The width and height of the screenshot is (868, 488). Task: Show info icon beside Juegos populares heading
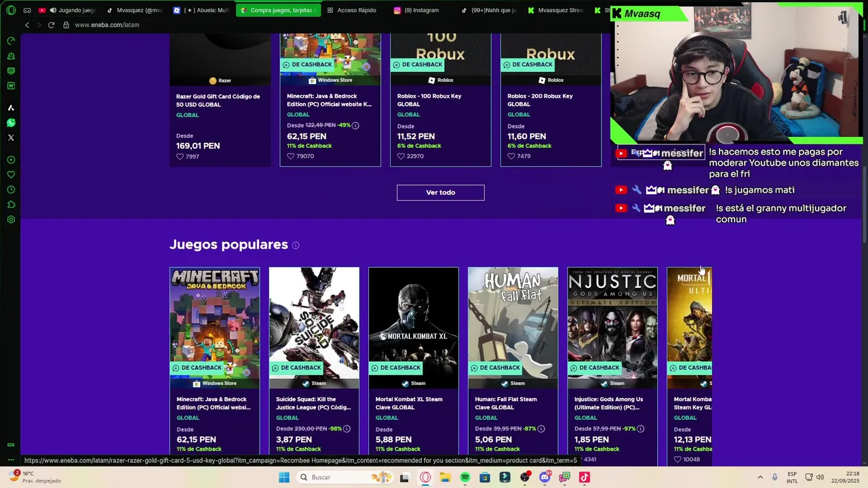coord(296,245)
